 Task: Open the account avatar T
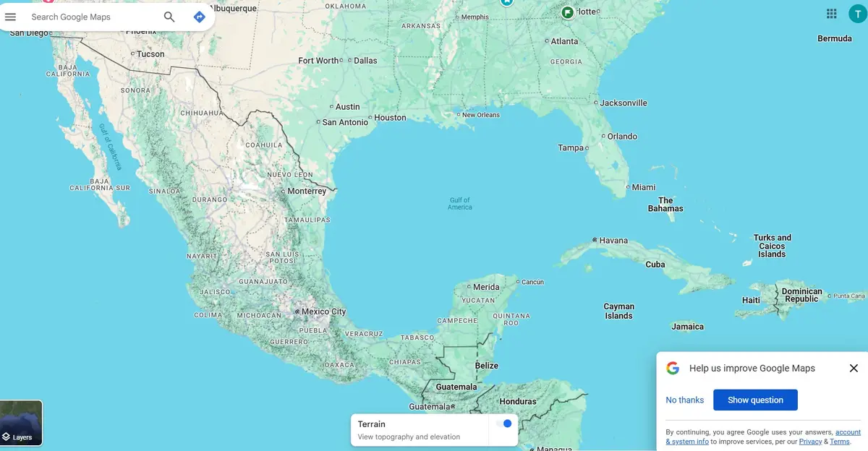pyautogui.click(x=858, y=14)
